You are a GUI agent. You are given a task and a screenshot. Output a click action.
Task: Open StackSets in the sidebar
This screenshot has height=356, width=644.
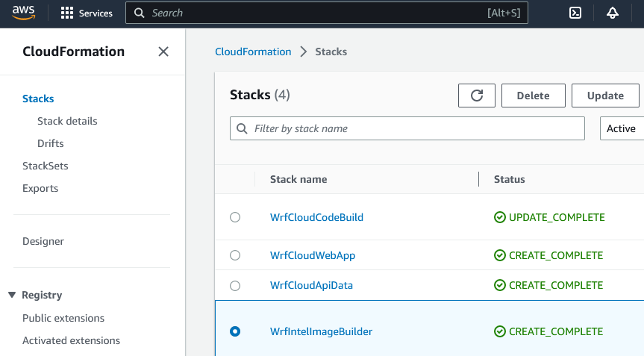point(46,166)
